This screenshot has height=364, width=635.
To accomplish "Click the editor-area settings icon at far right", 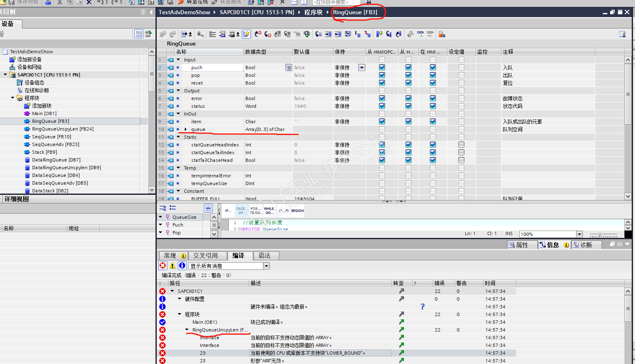I will point(622,34).
